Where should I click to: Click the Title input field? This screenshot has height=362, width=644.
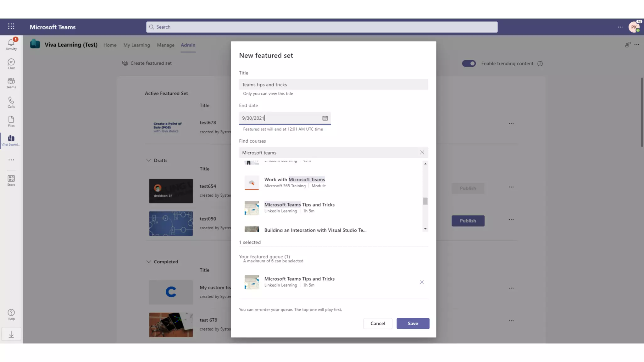tap(333, 85)
